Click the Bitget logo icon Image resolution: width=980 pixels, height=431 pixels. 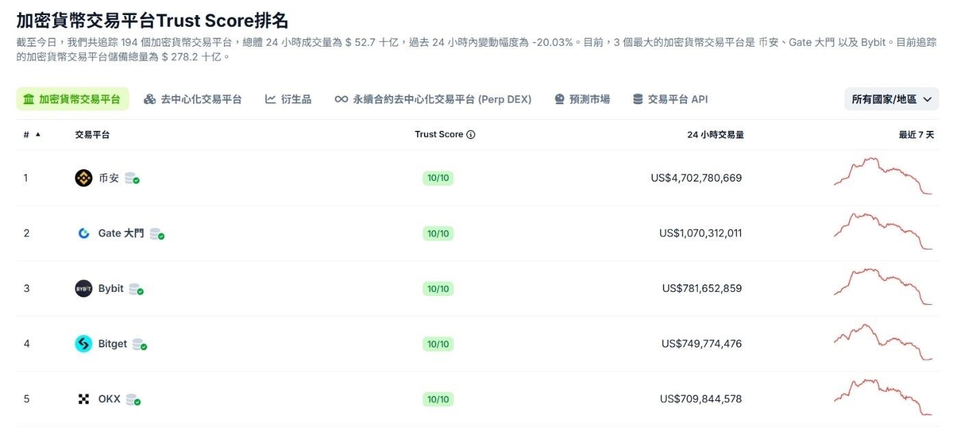click(83, 343)
